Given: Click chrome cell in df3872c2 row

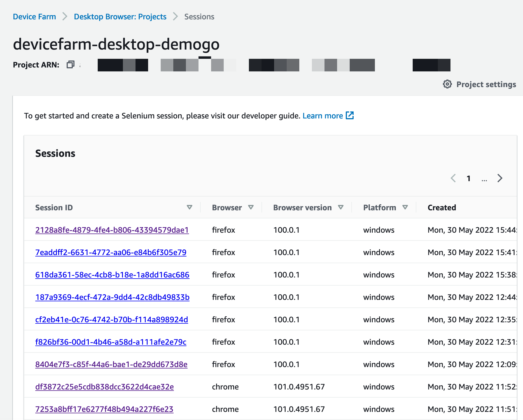Looking at the screenshot, I should tap(225, 387).
